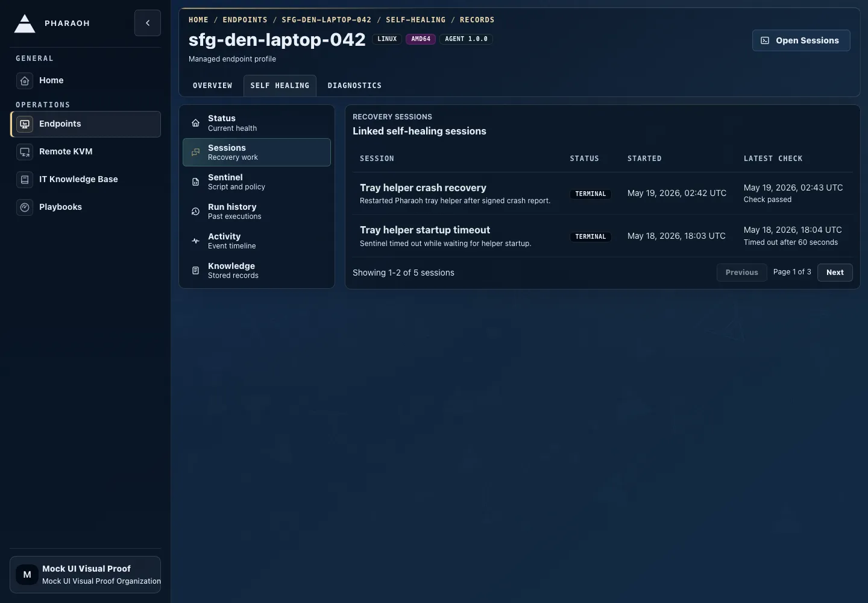Click the Sentinel script icon

195,182
